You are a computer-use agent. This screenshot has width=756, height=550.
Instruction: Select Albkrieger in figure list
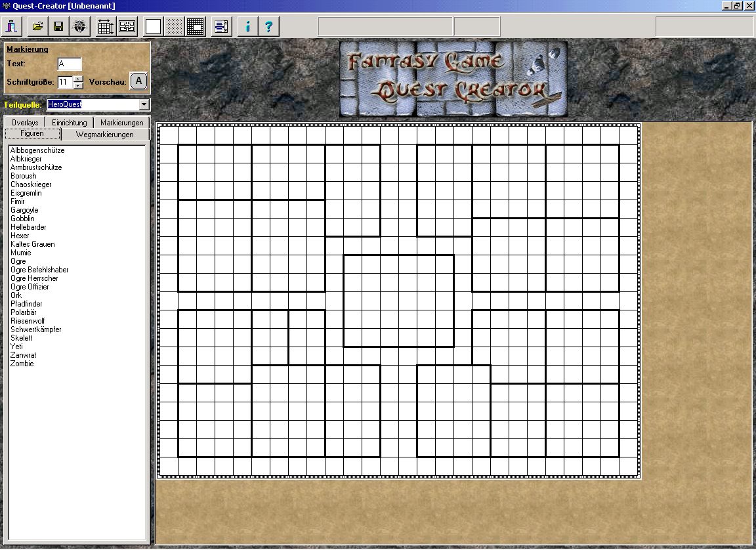pyautogui.click(x=26, y=159)
